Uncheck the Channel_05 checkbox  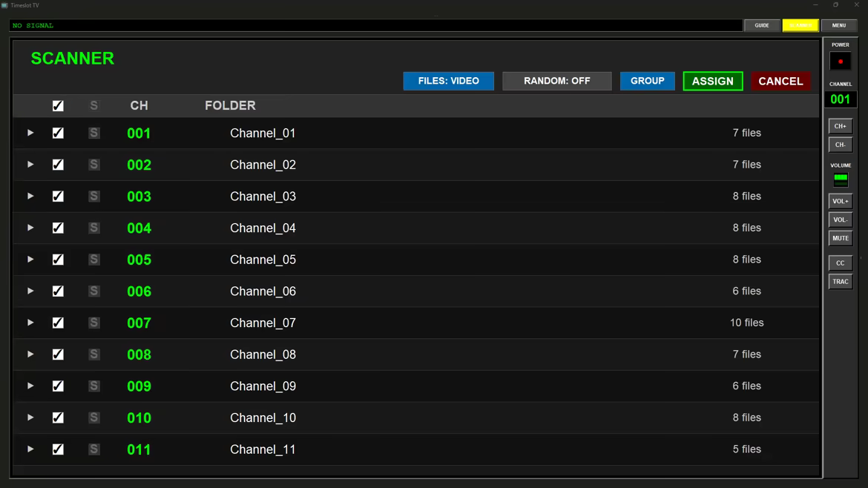(x=58, y=259)
